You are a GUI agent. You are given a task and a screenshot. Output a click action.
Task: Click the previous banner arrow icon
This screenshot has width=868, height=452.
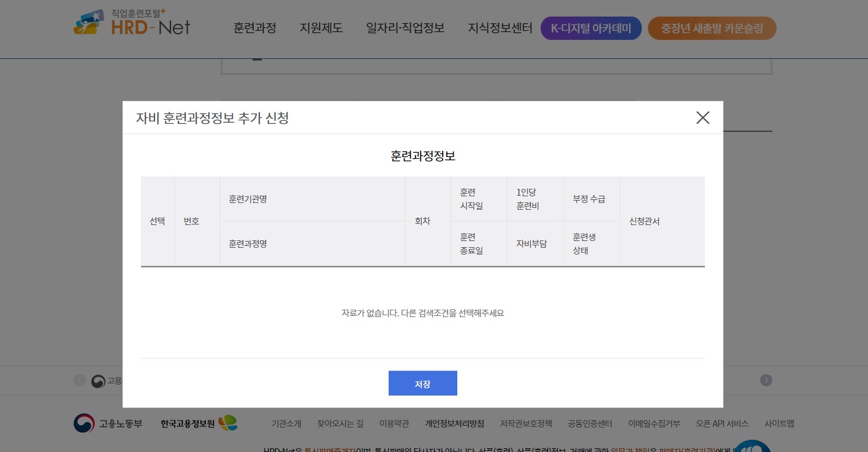click(80, 380)
